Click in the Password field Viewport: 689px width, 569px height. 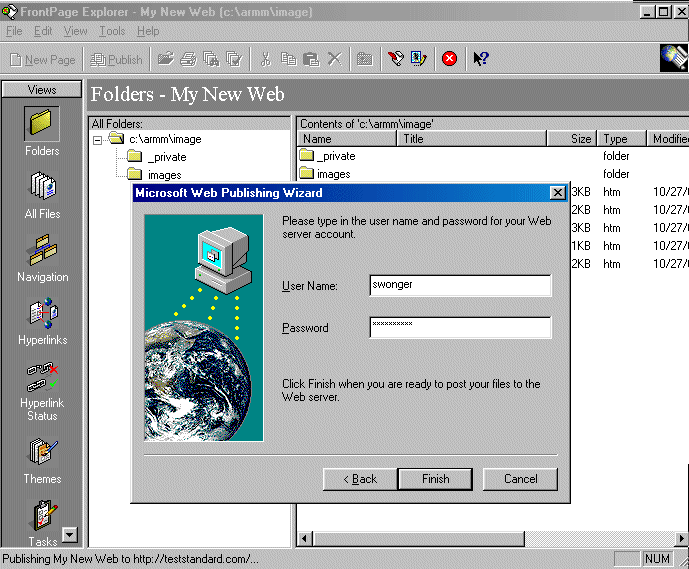461,327
